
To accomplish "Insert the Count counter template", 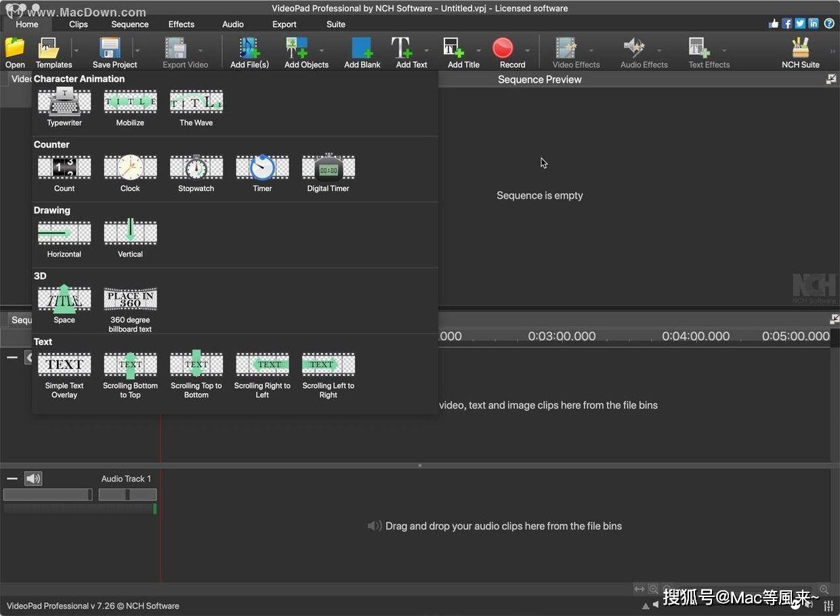I will 64,173.
